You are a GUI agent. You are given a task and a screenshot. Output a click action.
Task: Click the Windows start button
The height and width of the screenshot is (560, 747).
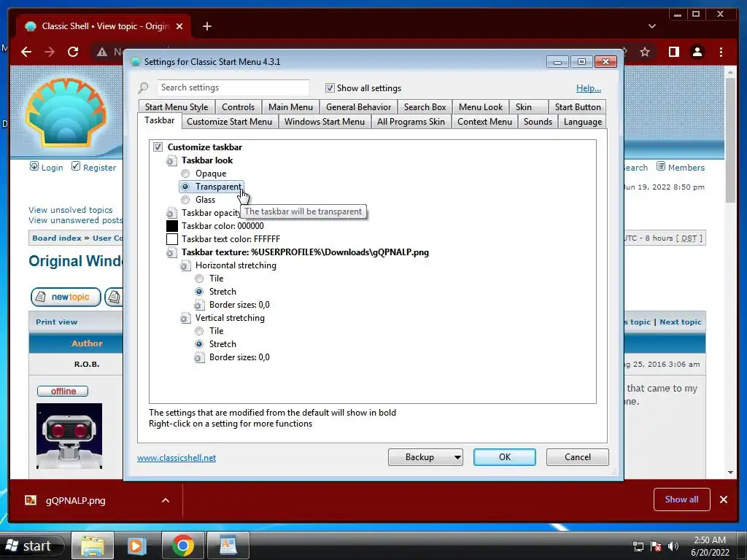(x=32, y=545)
